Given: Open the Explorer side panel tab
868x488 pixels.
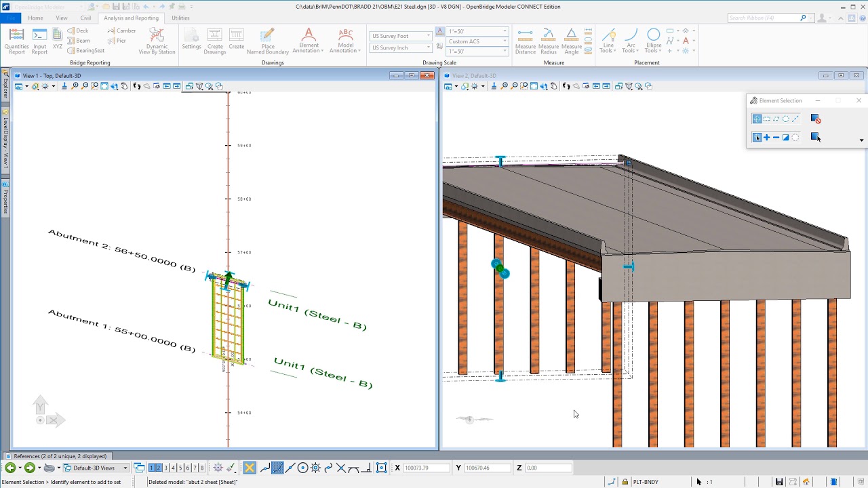Looking at the screenshot, I should (x=5, y=86).
